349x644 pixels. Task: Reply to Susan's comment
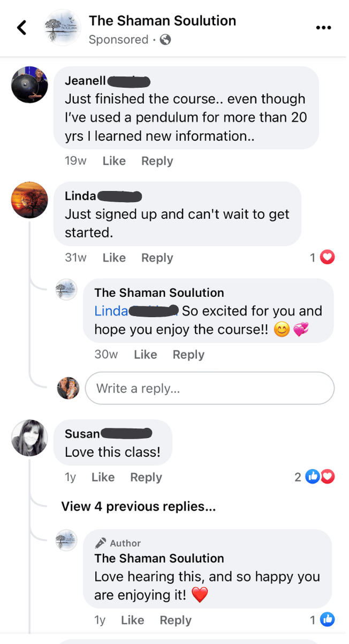[x=146, y=477]
